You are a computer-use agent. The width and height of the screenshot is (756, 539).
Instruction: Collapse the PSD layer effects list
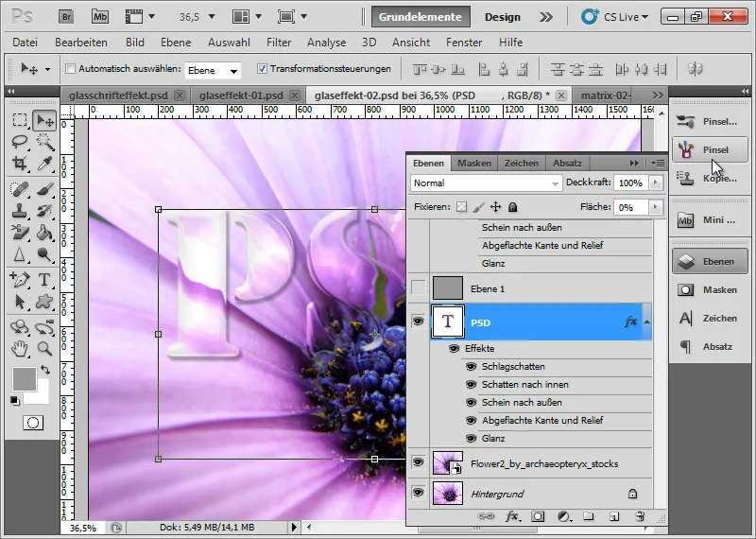click(x=646, y=322)
